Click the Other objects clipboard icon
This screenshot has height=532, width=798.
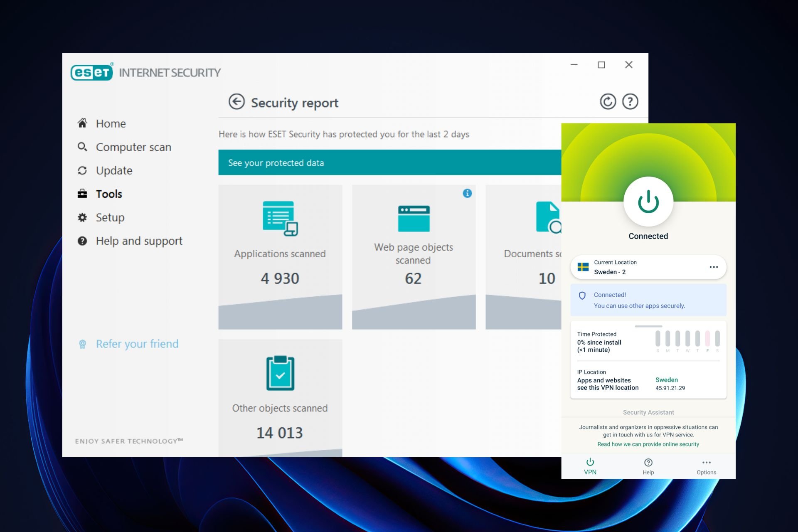pyautogui.click(x=280, y=373)
